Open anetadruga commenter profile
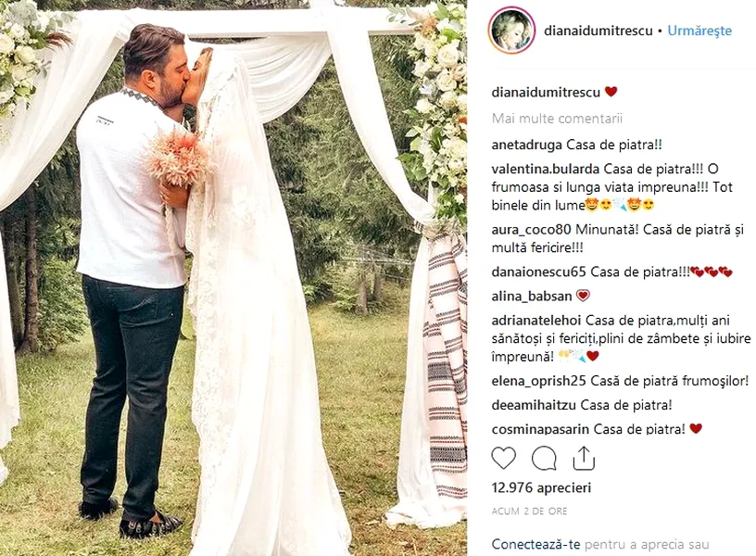 pyautogui.click(x=527, y=145)
